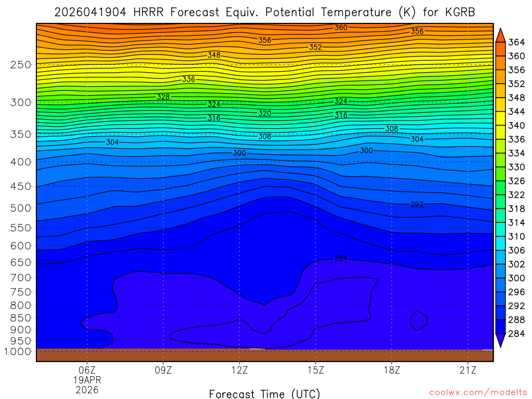The height and width of the screenshot is (399, 532).
Task: Click the 334 value on the color scale
Action: point(516,153)
